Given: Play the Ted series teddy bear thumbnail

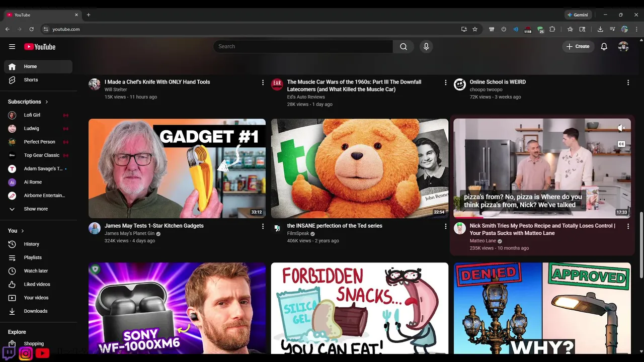Looking at the screenshot, I should pyautogui.click(x=360, y=168).
